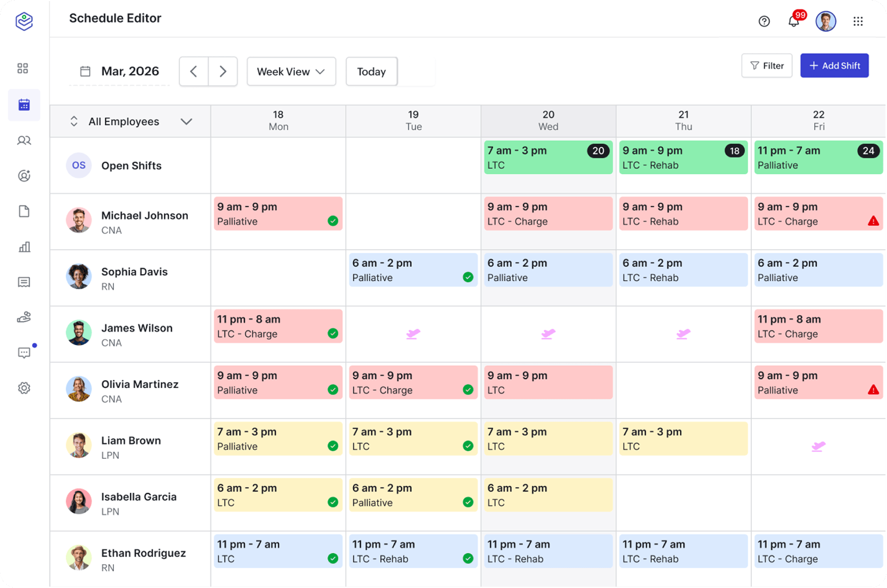Image resolution: width=887 pixels, height=588 pixels.
Task: Toggle the employee sort arrows icon
Action: coord(74,121)
